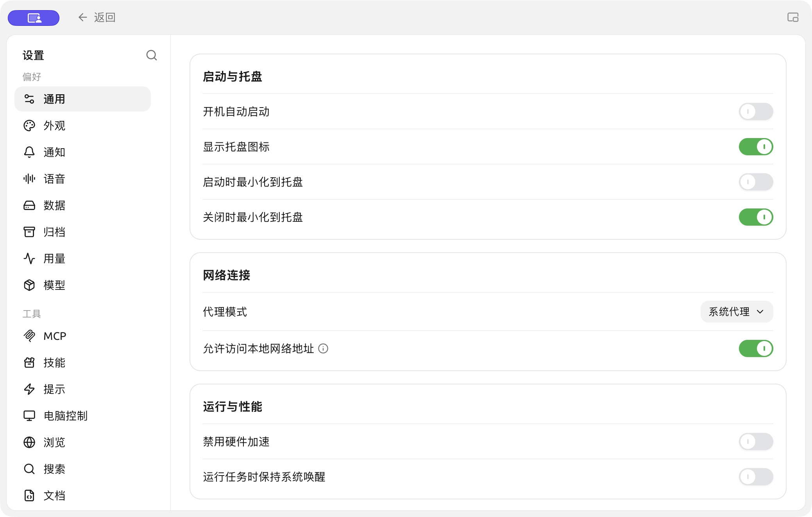Click the 设置 sidebar title
812x517 pixels.
pyautogui.click(x=33, y=56)
